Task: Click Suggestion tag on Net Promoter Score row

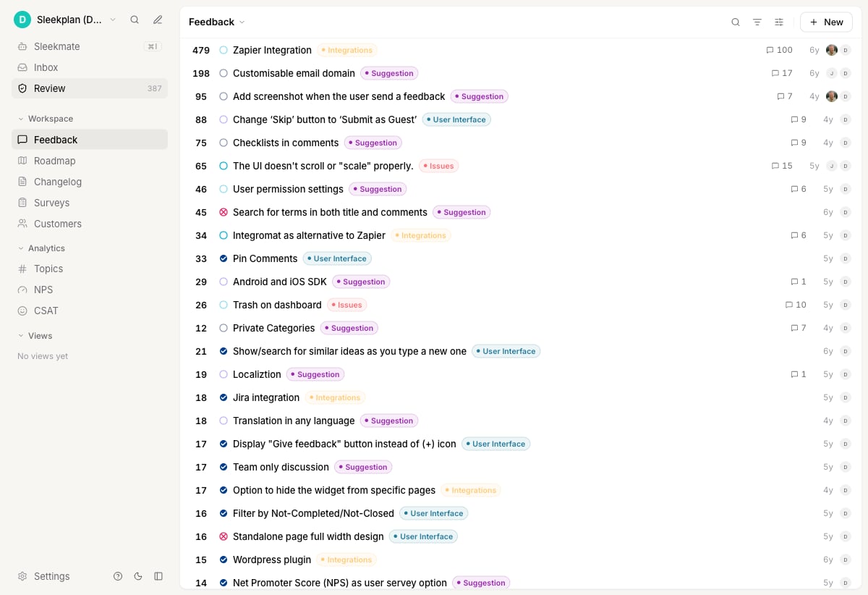Action: (481, 583)
